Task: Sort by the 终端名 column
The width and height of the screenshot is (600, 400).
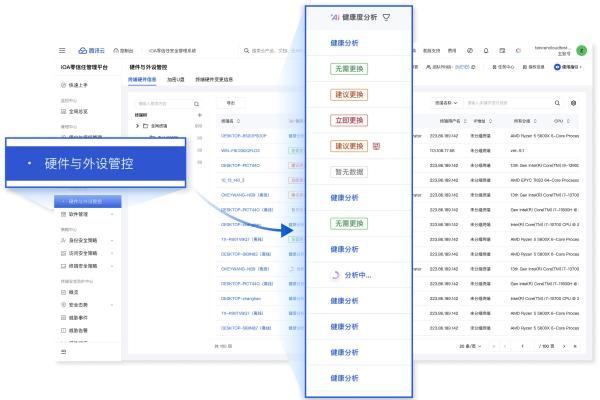Action: pos(238,121)
